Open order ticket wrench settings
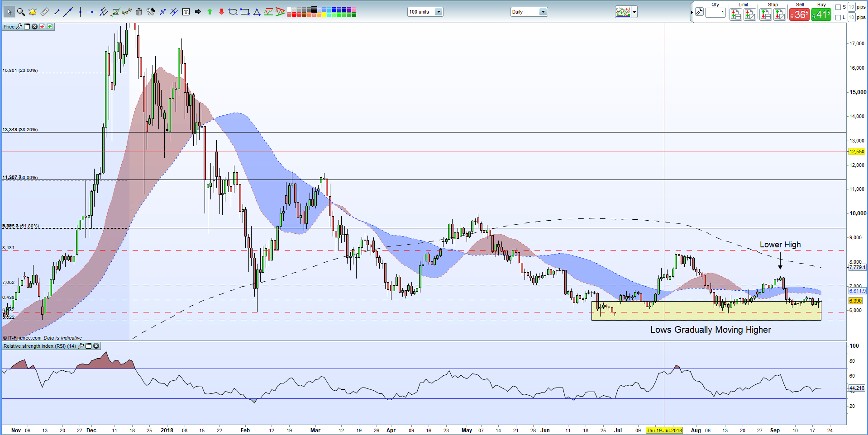 pos(699,12)
